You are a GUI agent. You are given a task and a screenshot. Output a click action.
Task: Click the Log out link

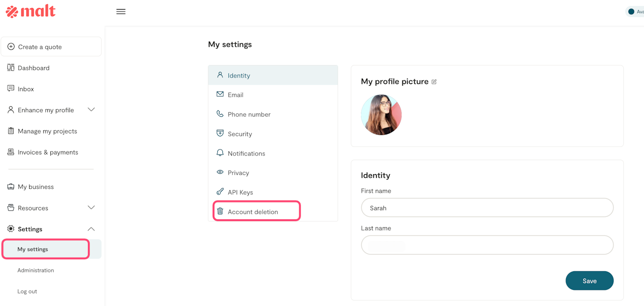27,291
